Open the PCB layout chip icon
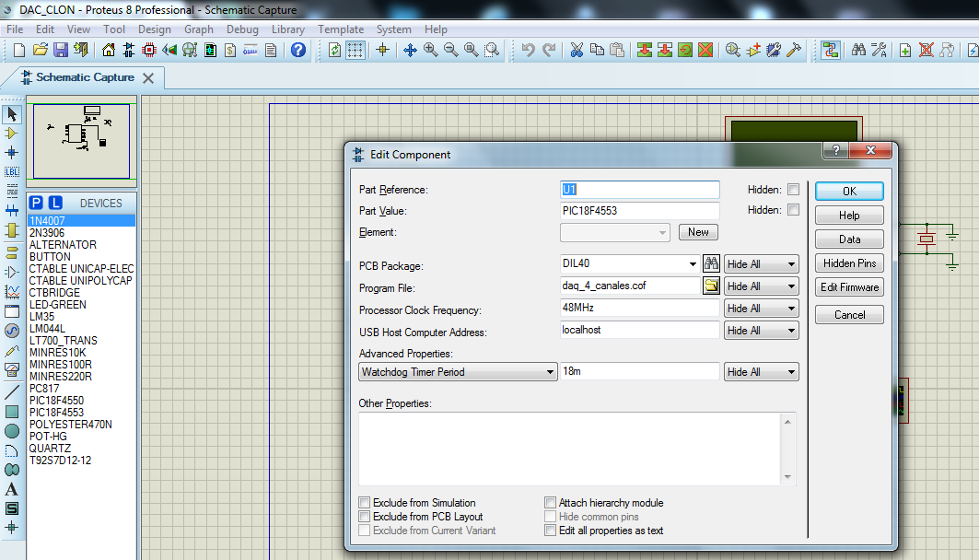The width and height of the screenshot is (979, 560). pos(149,50)
